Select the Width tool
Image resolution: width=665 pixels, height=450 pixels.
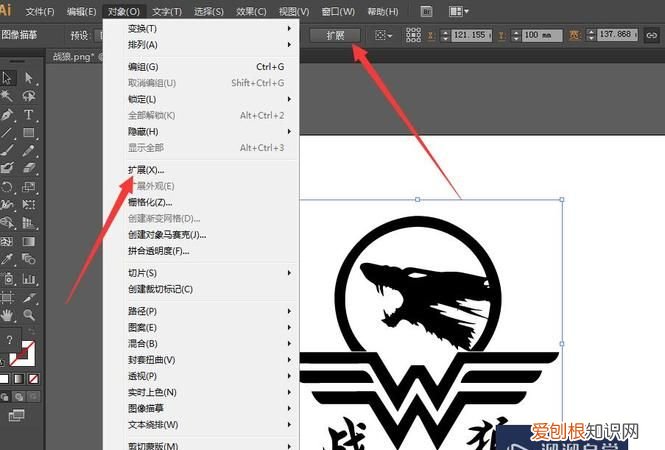coord(7,205)
